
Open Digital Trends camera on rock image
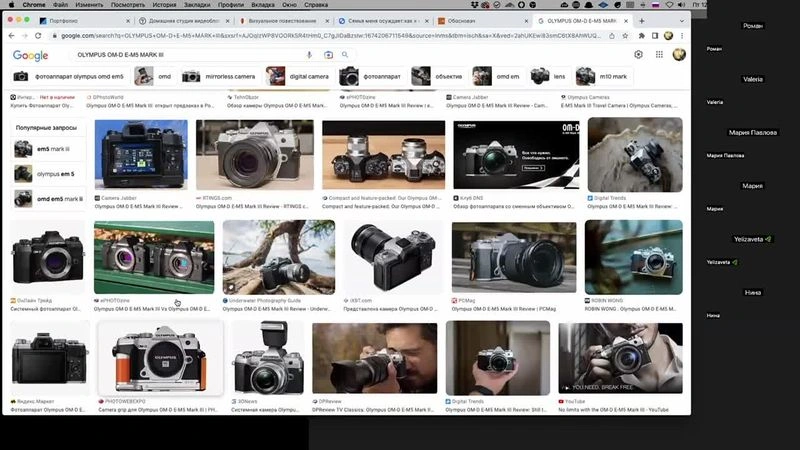[635, 155]
